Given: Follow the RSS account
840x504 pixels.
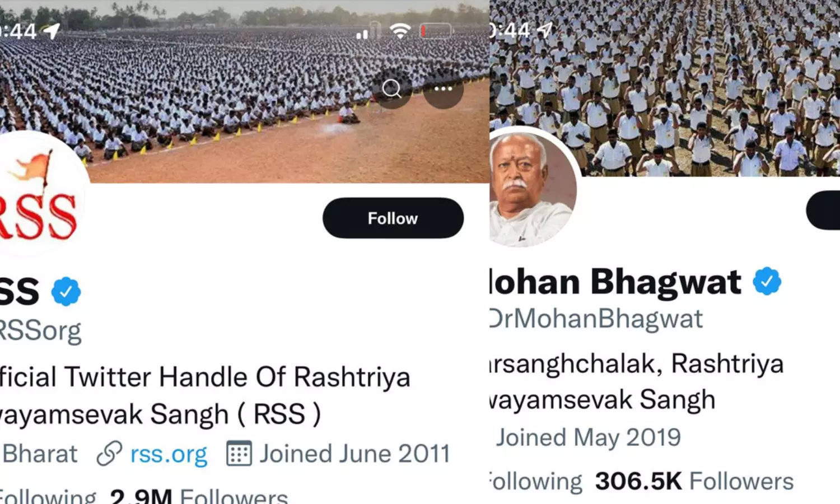Looking at the screenshot, I should click(x=393, y=218).
